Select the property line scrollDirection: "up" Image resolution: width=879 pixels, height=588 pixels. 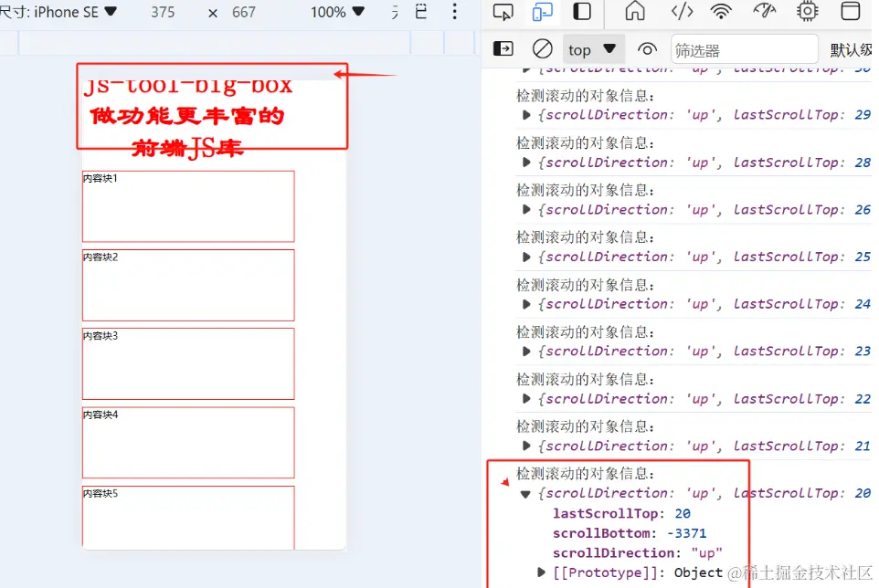tap(638, 552)
